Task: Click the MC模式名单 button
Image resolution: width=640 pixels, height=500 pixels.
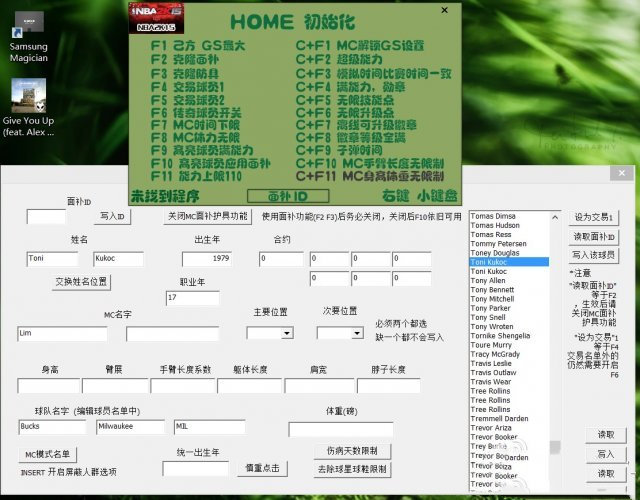Action: click(48, 453)
